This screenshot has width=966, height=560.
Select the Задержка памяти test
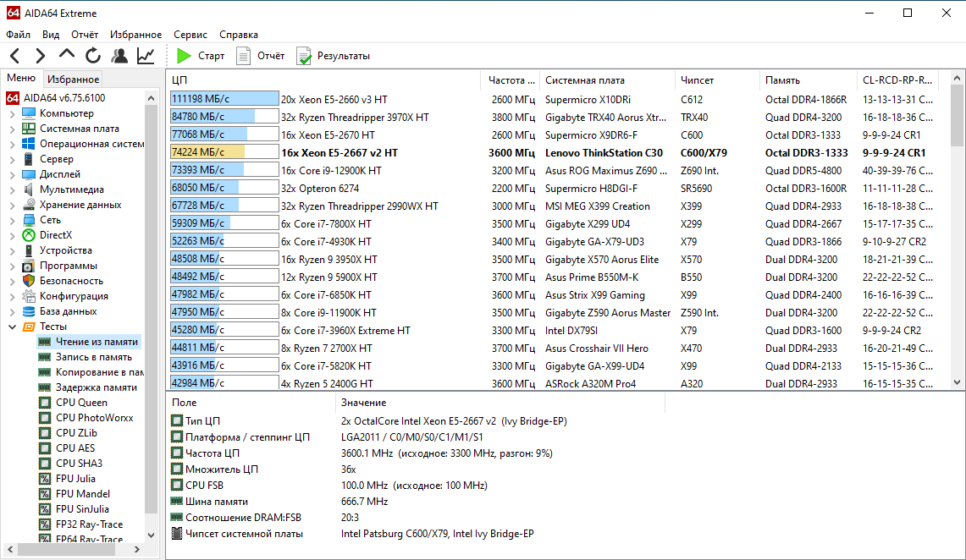97,387
